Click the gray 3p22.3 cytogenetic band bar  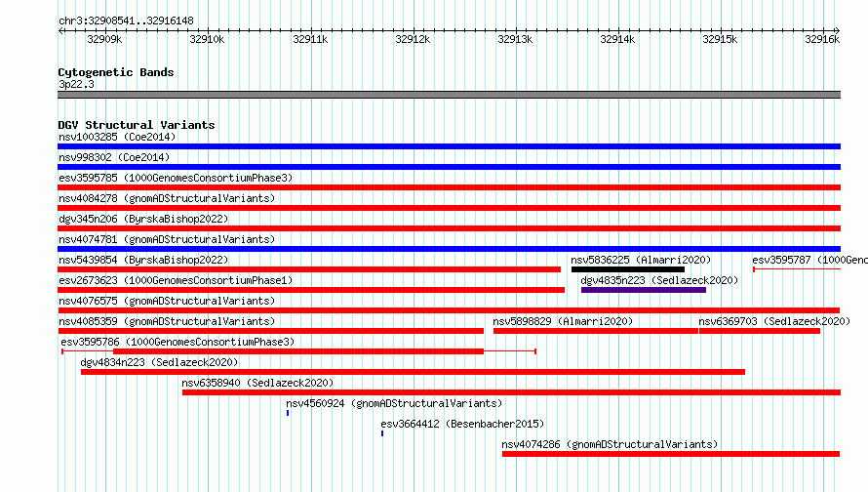point(449,95)
